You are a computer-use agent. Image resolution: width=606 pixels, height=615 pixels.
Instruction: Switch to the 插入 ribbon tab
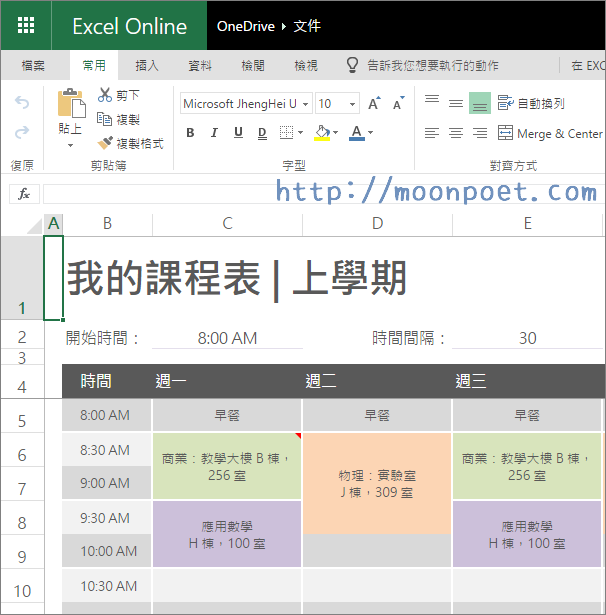click(147, 66)
